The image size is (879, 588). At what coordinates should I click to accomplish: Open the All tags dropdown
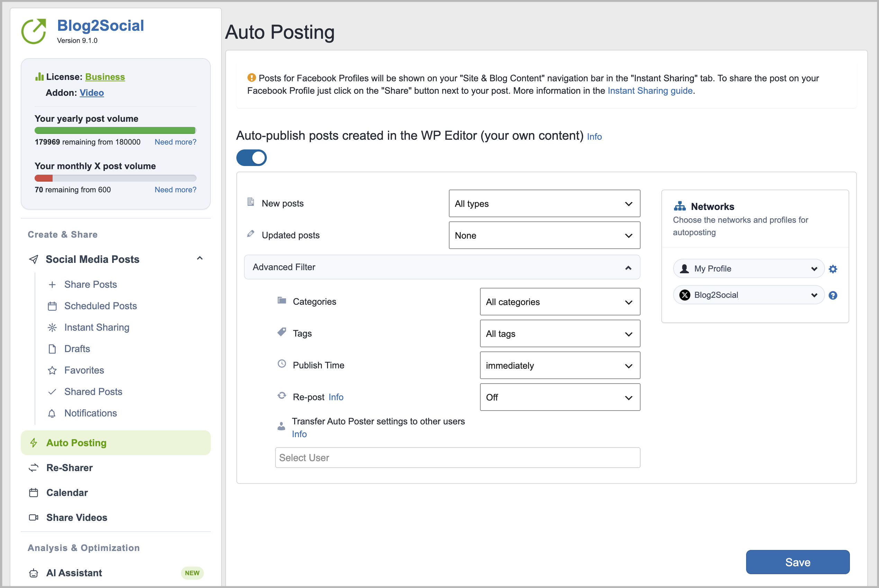tap(560, 334)
